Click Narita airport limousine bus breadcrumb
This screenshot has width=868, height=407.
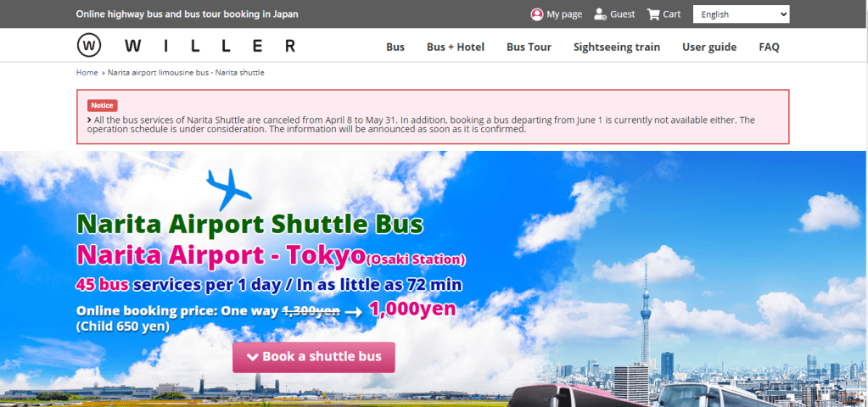click(186, 73)
